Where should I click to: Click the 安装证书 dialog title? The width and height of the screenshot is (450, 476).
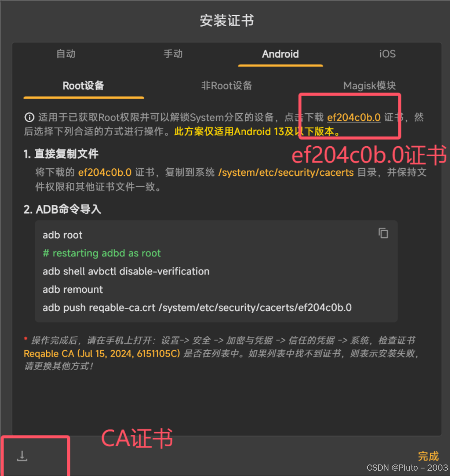(227, 21)
